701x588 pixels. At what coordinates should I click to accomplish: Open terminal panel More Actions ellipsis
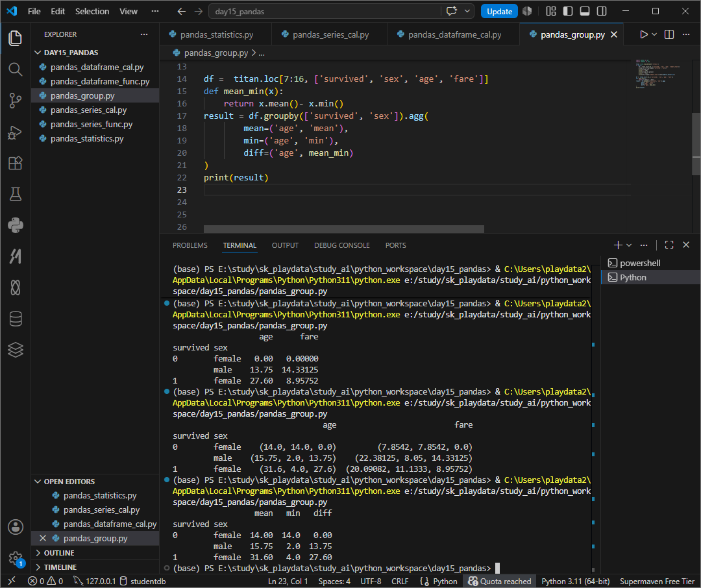click(x=644, y=245)
